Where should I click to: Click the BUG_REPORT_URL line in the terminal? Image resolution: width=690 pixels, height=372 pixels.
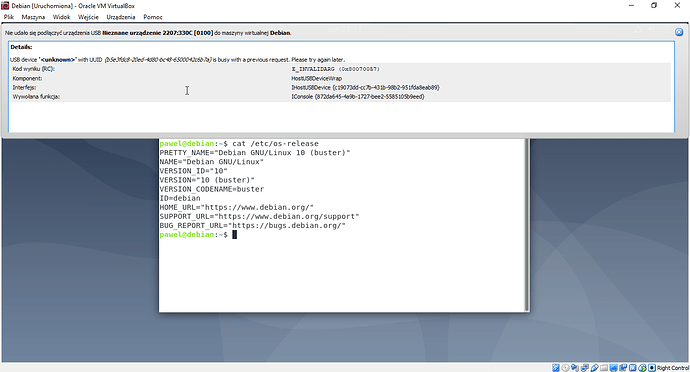click(253, 226)
